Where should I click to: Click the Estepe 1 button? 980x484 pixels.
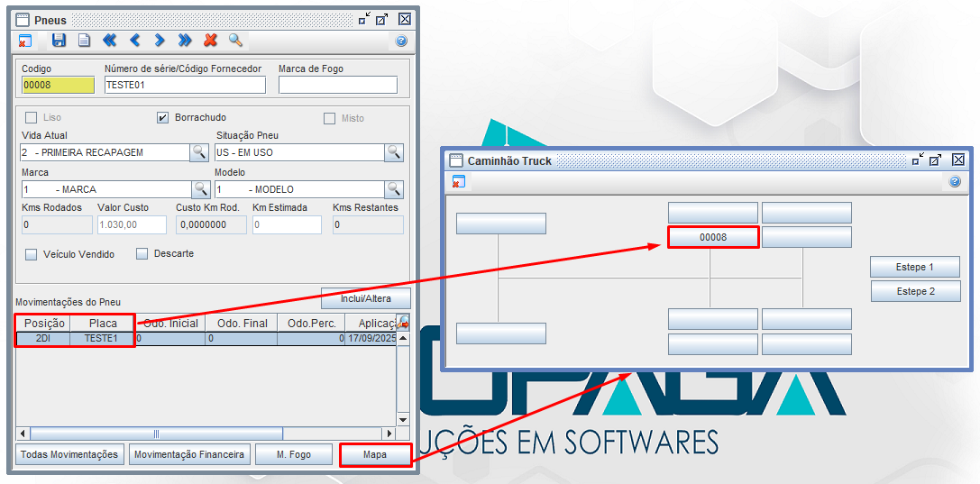[915, 267]
